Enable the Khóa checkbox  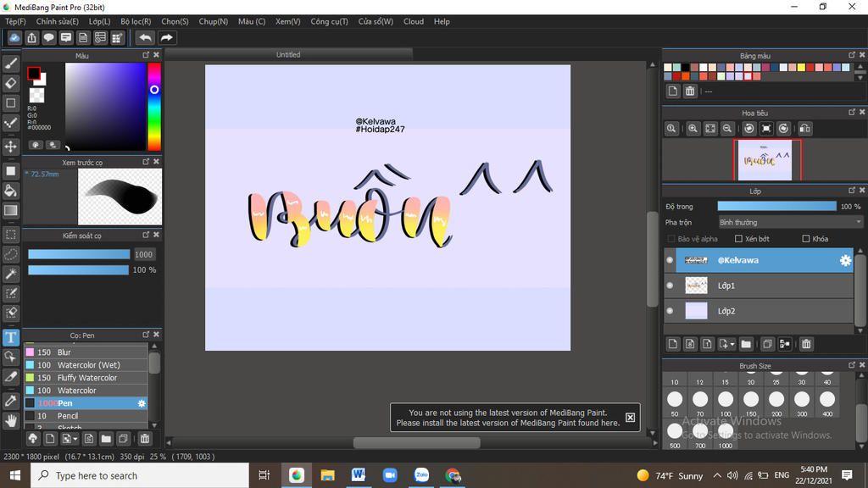pyautogui.click(x=806, y=239)
